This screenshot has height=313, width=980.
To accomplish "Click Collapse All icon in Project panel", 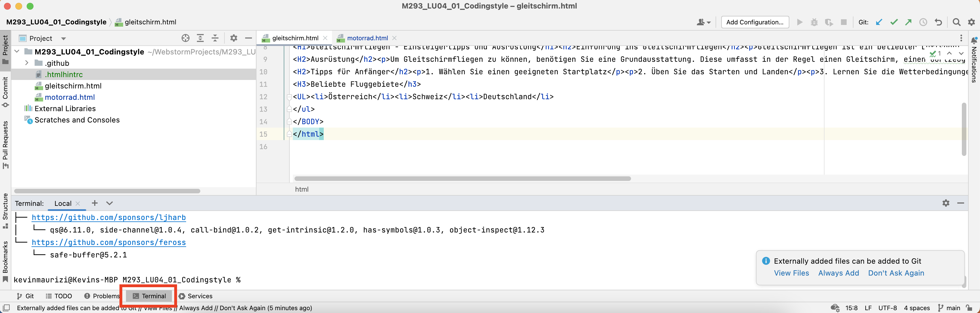I will pos(215,38).
